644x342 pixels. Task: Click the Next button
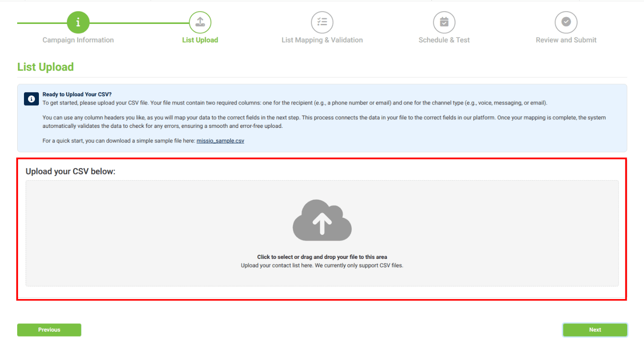[595, 330]
